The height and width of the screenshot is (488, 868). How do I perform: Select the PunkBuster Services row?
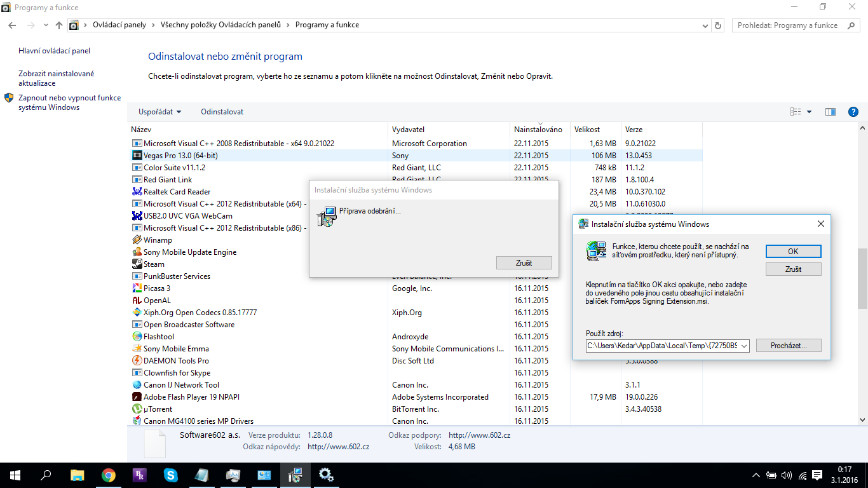click(x=416, y=276)
